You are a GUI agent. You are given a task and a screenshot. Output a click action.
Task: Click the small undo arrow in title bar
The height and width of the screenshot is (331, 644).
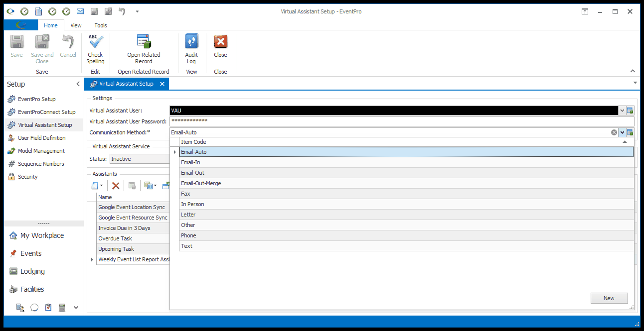pos(122,11)
